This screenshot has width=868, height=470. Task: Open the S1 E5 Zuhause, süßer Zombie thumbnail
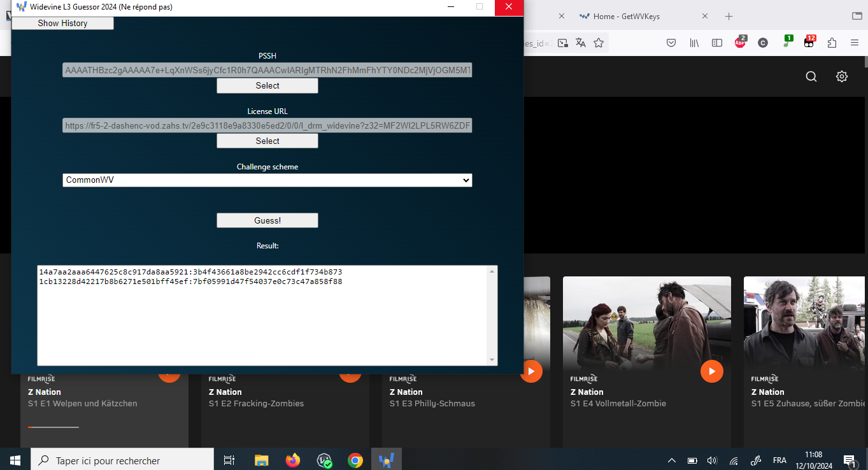806,322
